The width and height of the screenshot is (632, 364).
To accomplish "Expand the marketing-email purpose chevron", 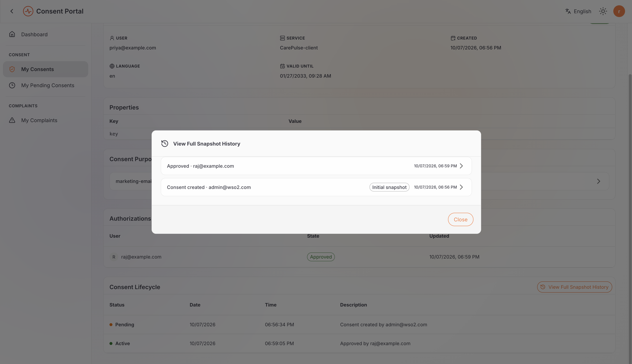I will pyautogui.click(x=598, y=181).
